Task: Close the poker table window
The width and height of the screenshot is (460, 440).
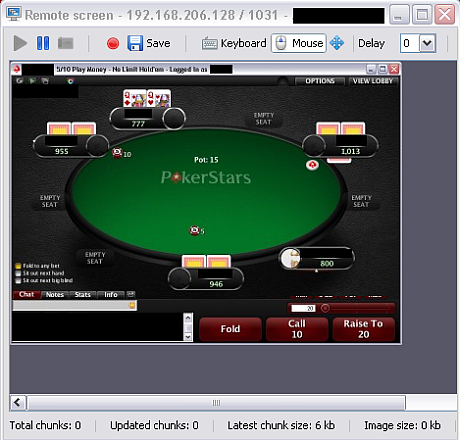Action: pos(394,69)
